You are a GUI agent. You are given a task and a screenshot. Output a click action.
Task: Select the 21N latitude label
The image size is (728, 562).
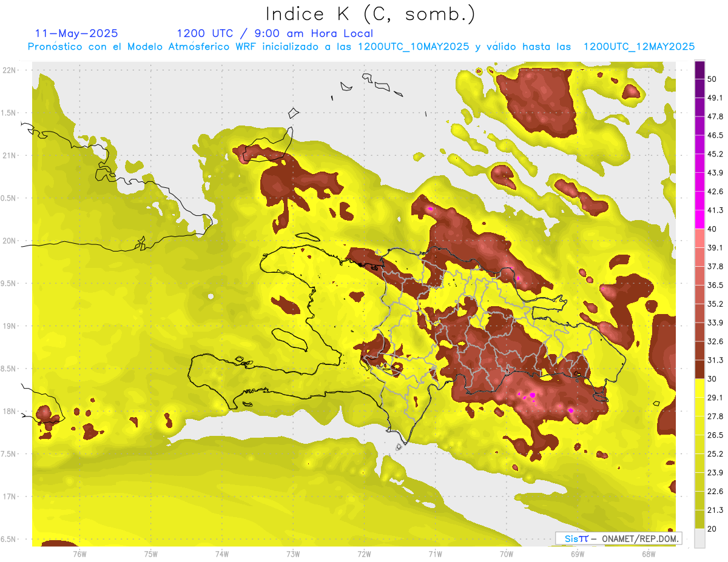pos(9,156)
